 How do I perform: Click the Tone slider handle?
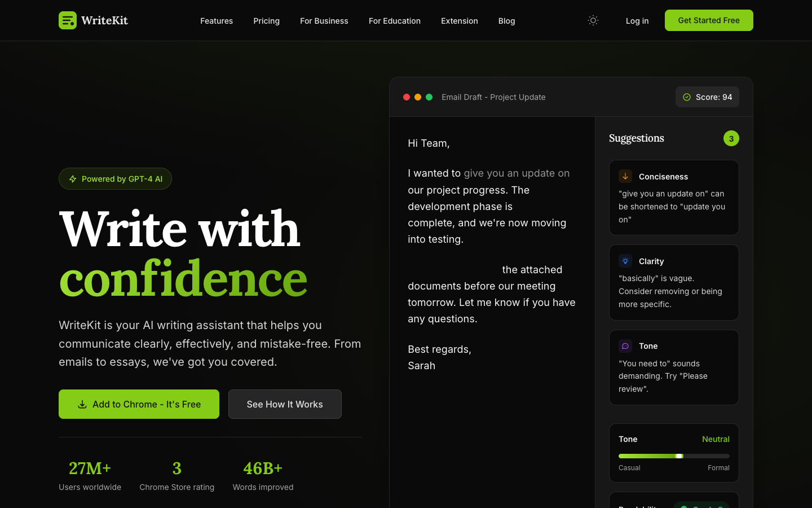coord(679,456)
